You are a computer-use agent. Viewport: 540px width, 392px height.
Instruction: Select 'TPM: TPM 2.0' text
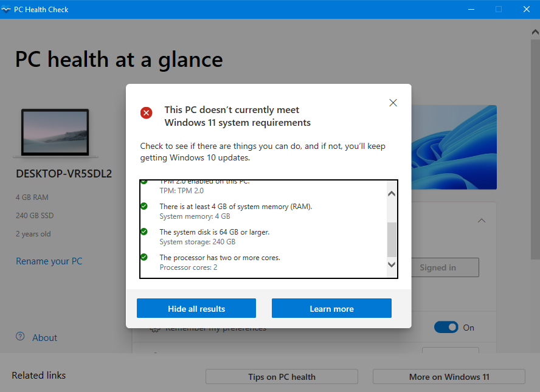(181, 191)
